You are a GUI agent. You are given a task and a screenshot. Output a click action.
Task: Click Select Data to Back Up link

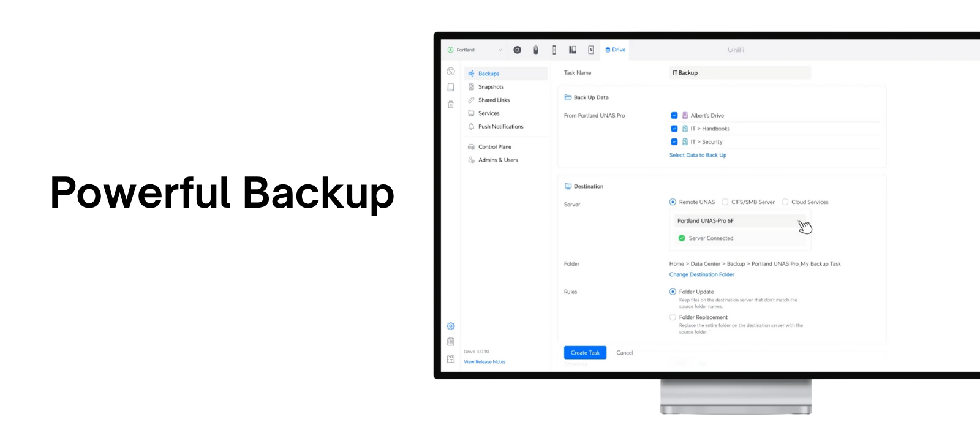pos(698,156)
